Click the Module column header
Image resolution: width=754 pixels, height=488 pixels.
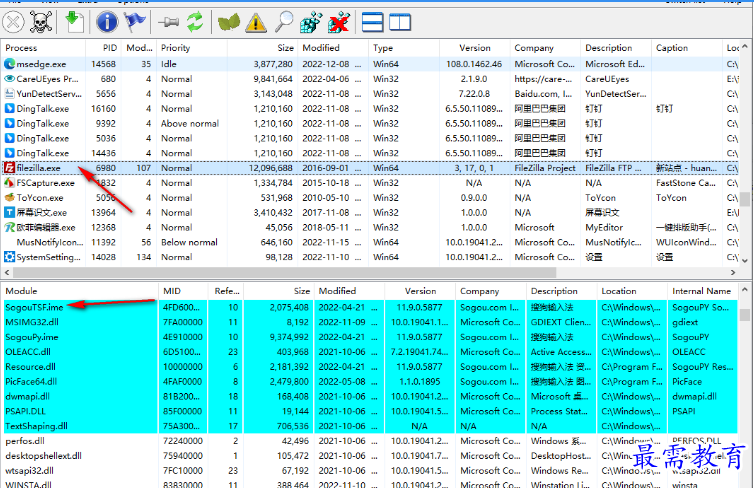[x=80, y=291]
